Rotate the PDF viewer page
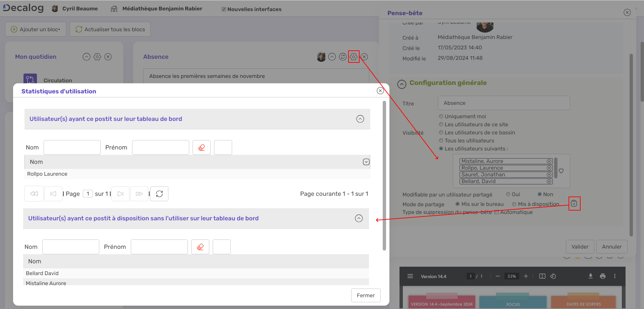Viewport: 644px width, 309px height. coord(553,276)
